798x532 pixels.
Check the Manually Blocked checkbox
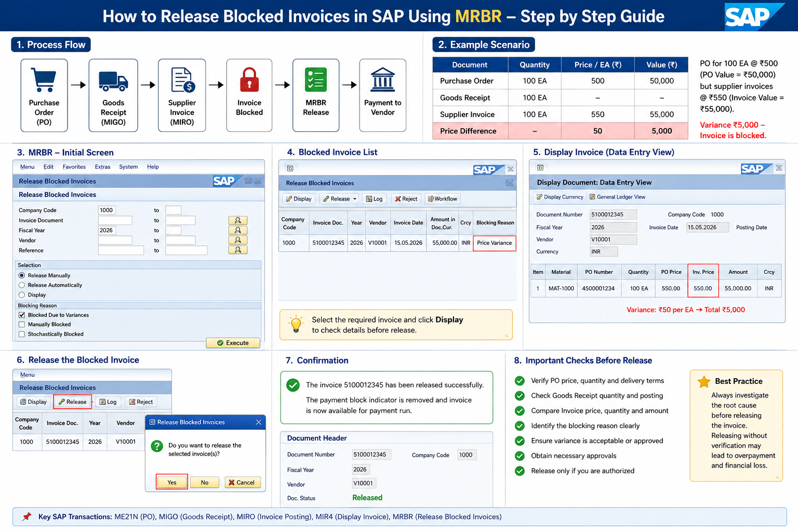pos(22,324)
